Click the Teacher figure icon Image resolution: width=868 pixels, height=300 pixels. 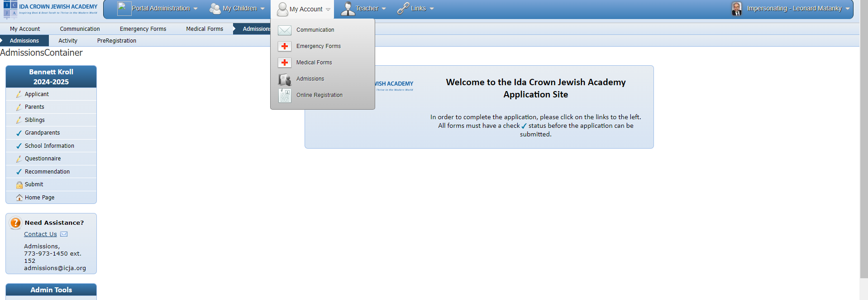[348, 9]
